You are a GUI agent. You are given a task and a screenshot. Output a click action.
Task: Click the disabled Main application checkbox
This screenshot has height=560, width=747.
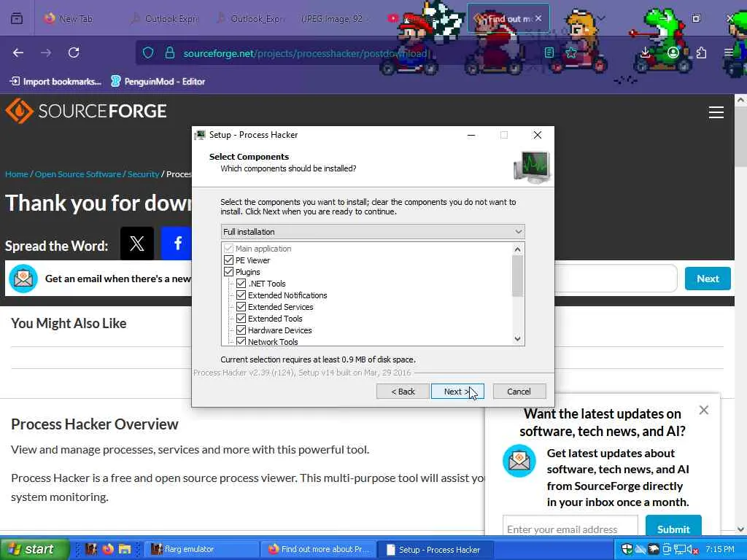coord(228,249)
